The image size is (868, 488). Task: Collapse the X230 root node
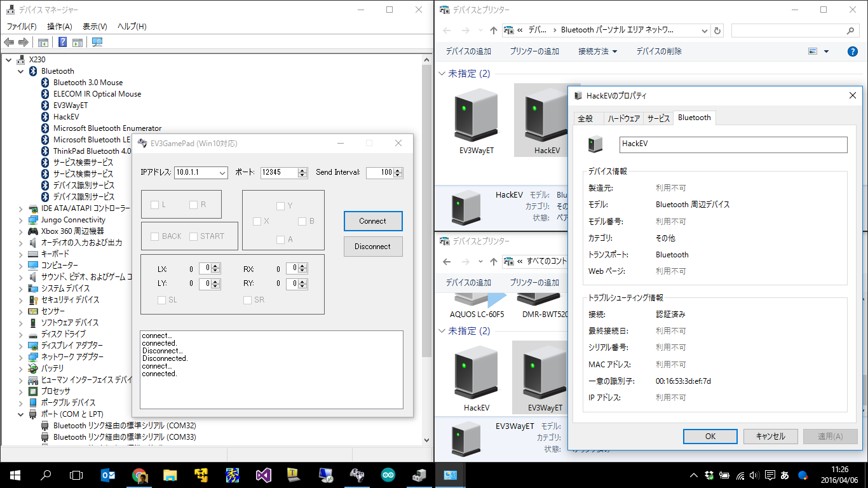click(8, 60)
